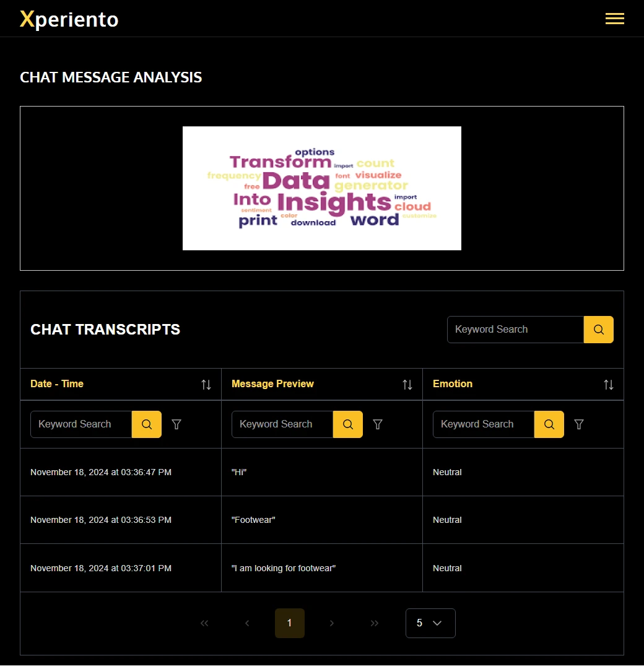The image size is (644, 666).
Task: Click the Xperiento logo
Action: (69, 19)
